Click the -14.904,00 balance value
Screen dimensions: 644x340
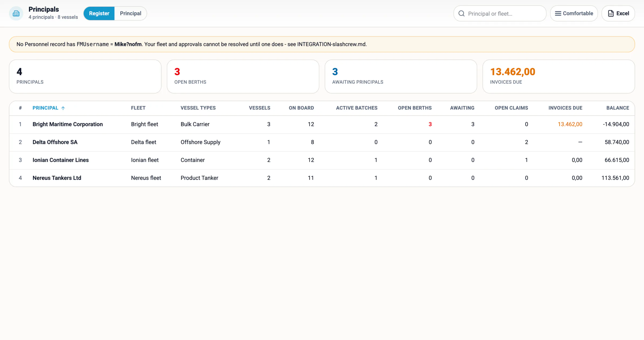[x=616, y=124]
